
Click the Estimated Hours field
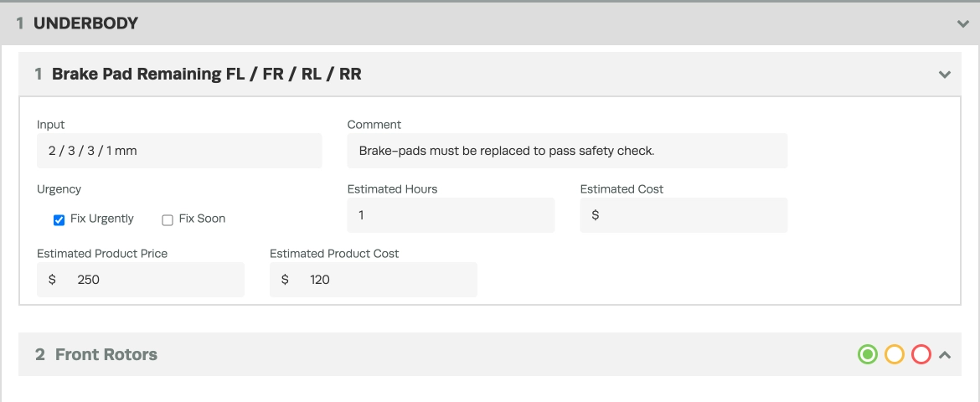tap(451, 215)
